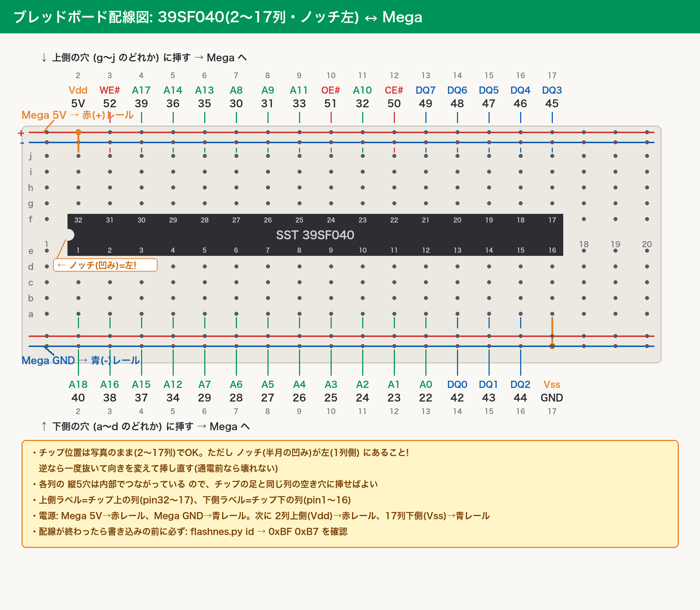Click Mega pin number '42' under DQ0
The height and width of the screenshot is (610, 700).
click(x=457, y=398)
